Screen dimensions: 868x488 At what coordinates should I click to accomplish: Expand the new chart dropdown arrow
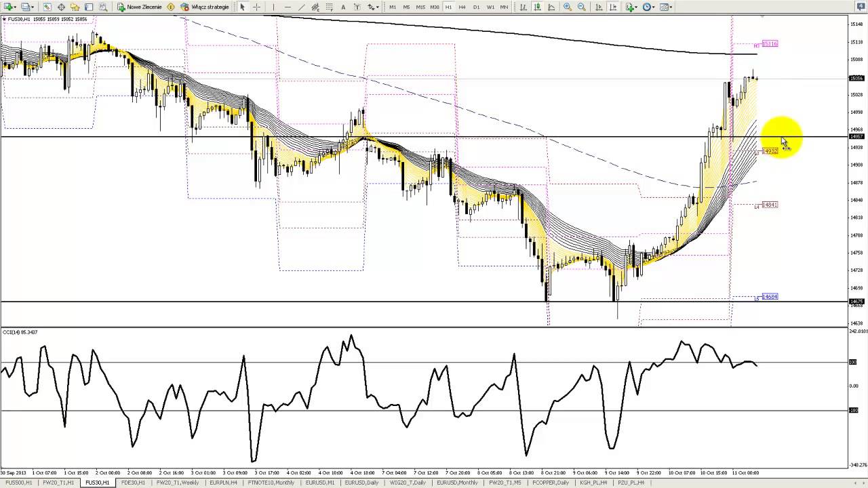coord(15,7)
